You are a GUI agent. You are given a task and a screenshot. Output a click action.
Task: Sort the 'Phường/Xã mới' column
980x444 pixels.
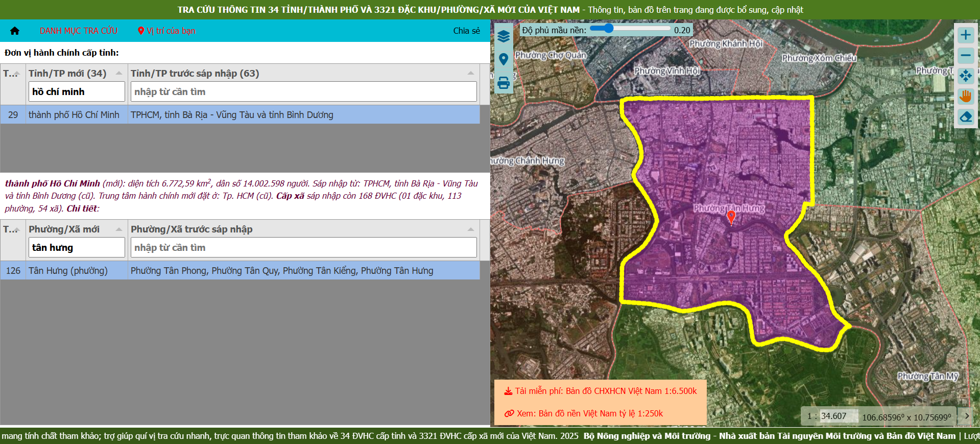(x=119, y=229)
